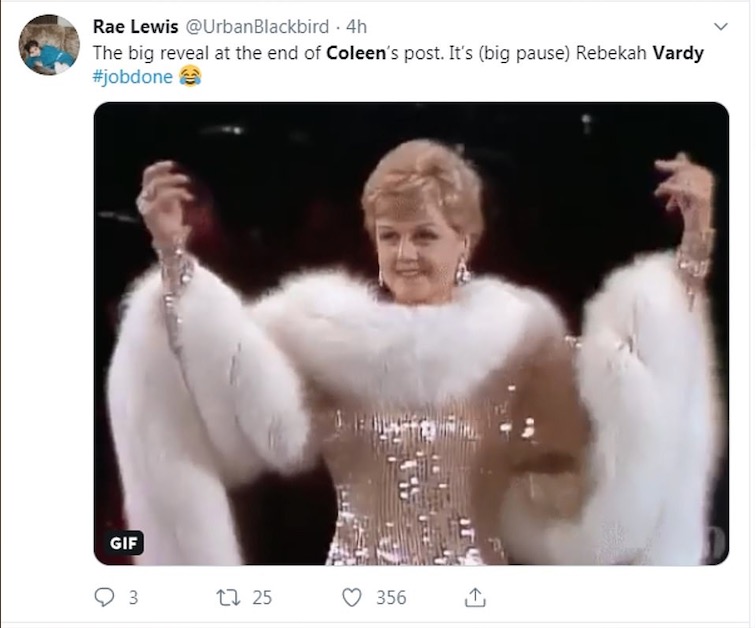Viewport: 756px width, 628px height.
Task: Click the laughing tears emoji
Action: [190, 77]
